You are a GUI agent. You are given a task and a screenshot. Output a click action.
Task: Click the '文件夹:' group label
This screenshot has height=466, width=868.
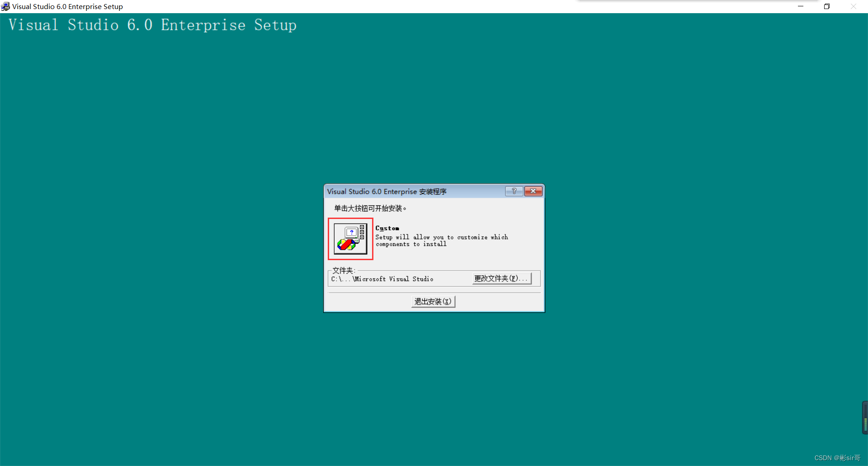coord(344,271)
